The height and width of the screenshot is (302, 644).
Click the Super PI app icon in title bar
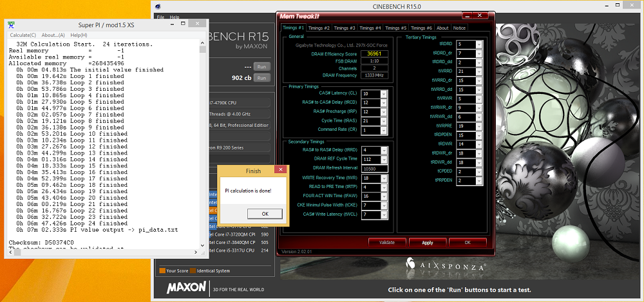pos(11,25)
